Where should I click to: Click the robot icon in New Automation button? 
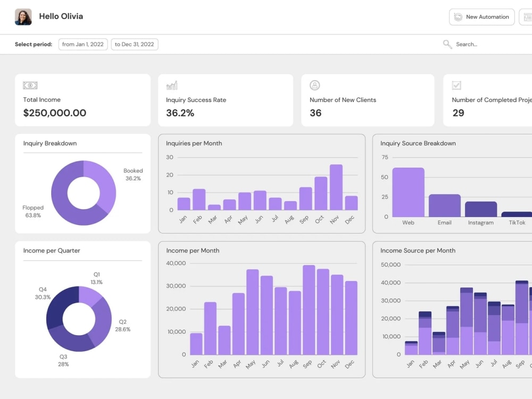[458, 16]
